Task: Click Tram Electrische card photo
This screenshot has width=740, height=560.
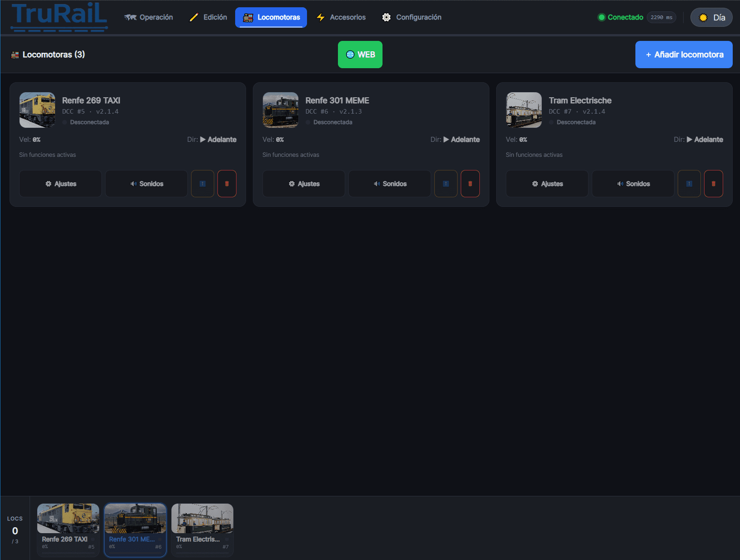Action: (524, 110)
